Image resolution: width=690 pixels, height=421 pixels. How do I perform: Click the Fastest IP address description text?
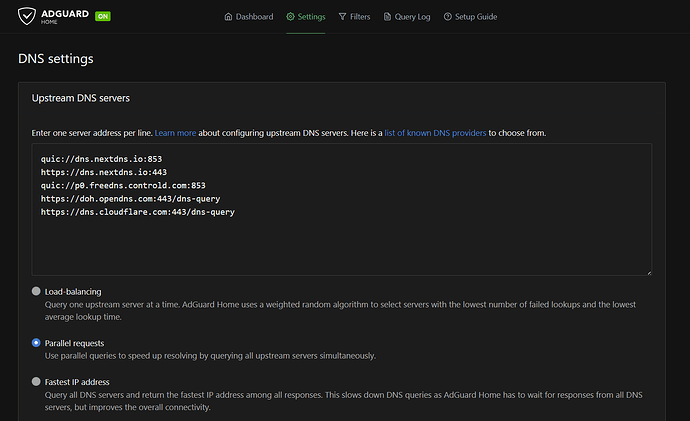[x=344, y=401]
